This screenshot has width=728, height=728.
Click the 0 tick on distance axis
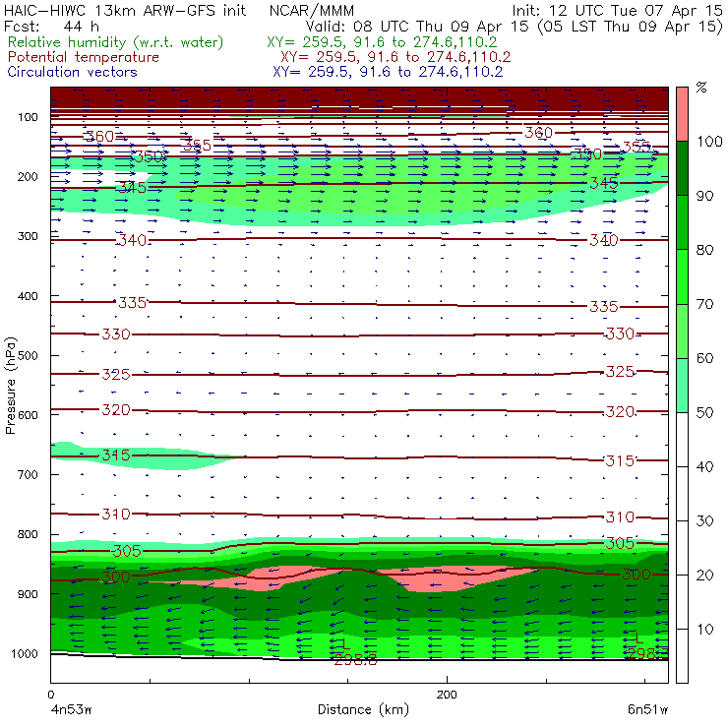[x=50, y=695]
